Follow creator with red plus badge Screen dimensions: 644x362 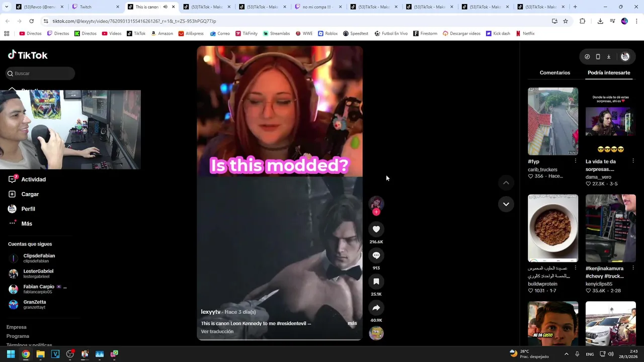pos(376,212)
